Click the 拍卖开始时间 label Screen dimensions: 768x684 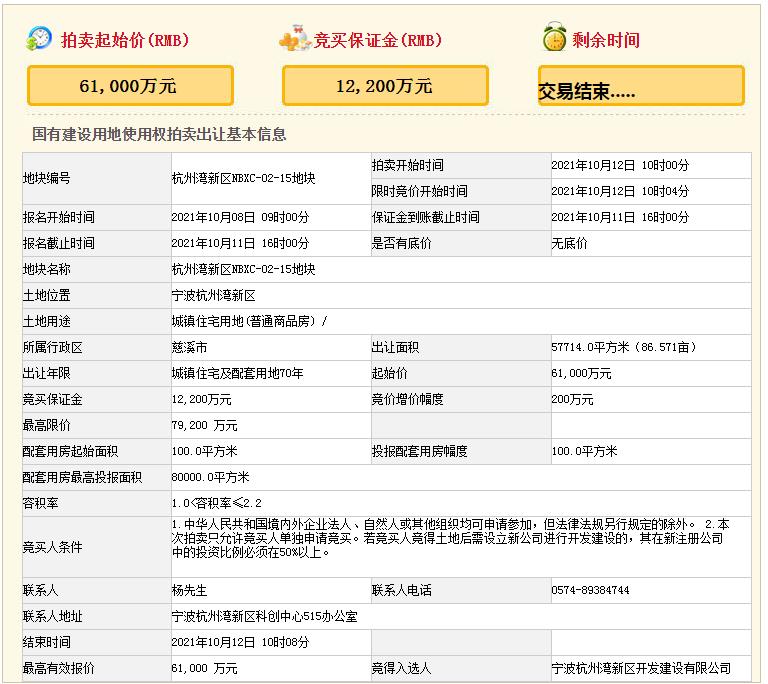pyautogui.click(x=408, y=165)
